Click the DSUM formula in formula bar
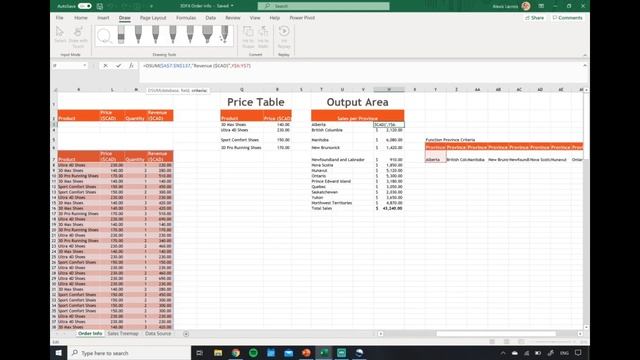Screen dimensions: 640x360 (x=197, y=66)
